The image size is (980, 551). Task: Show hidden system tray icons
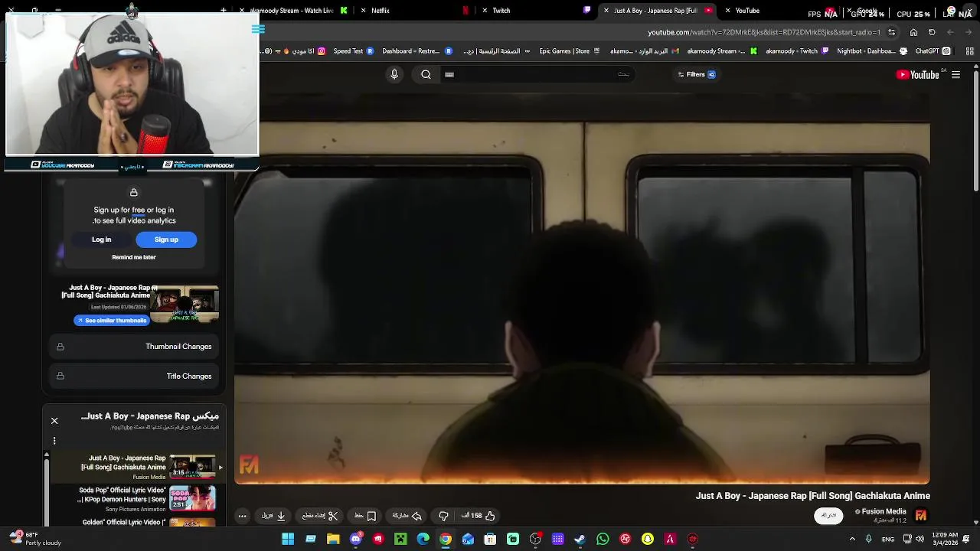click(x=852, y=539)
